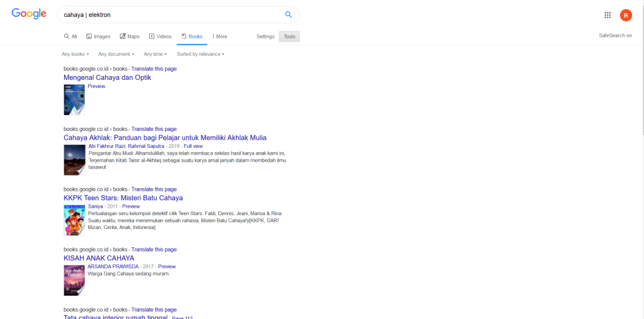Open the Mengenal Cahaya dan Optik result
The image size is (644, 319).
click(107, 77)
